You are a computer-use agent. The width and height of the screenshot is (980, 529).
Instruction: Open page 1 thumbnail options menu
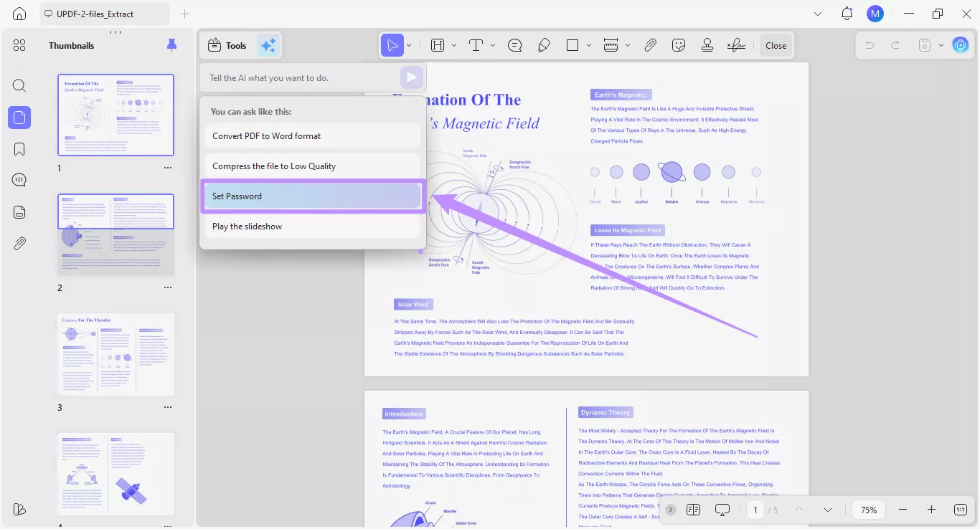click(168, 168)
